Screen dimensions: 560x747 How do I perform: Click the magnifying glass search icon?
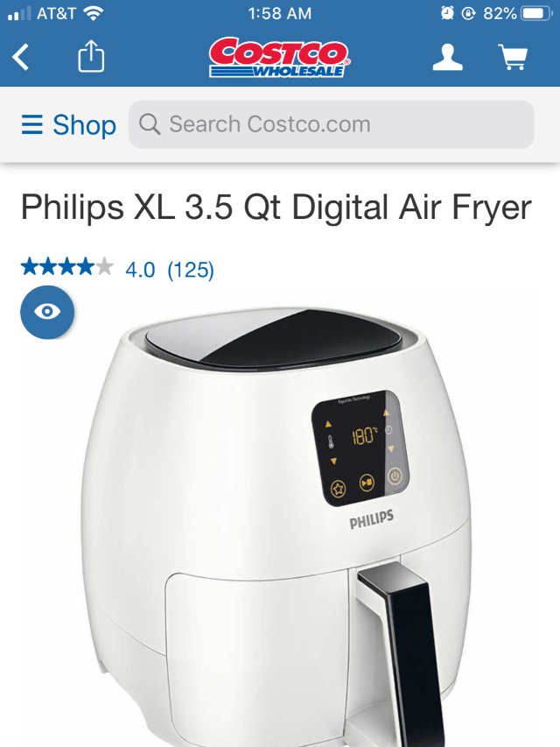click(150, 124)
